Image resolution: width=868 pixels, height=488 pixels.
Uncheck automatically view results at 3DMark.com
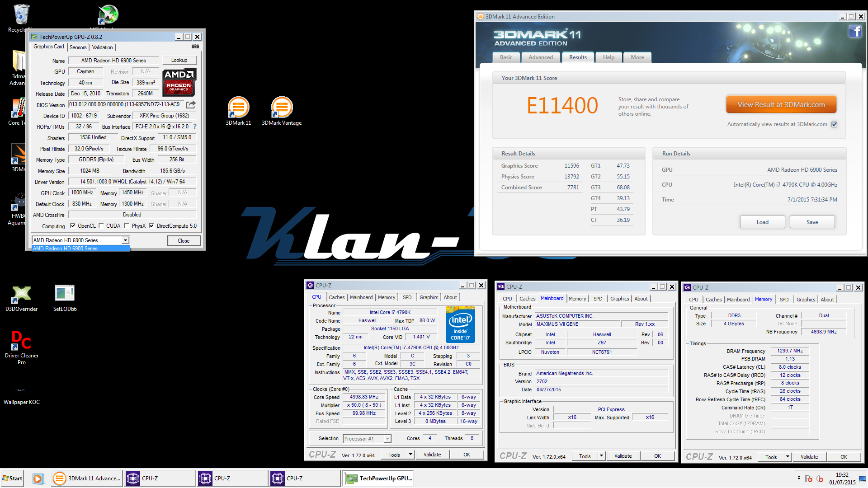[835, 124]
